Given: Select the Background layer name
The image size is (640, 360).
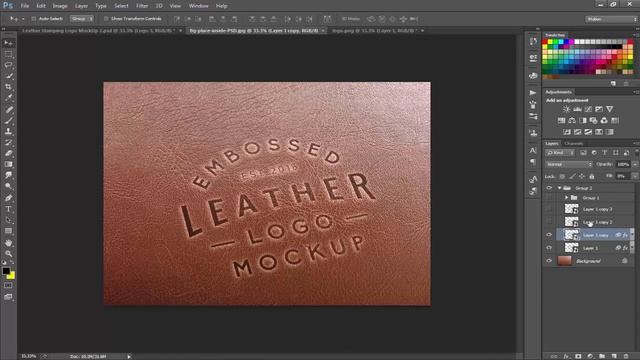Looking at the screenshot, I should coord(588,261).
